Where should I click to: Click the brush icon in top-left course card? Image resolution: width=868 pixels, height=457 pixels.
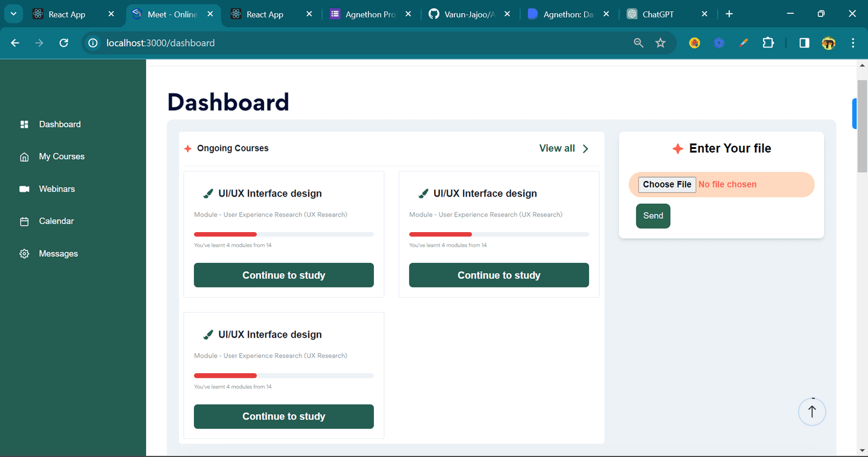coord(208,194)
